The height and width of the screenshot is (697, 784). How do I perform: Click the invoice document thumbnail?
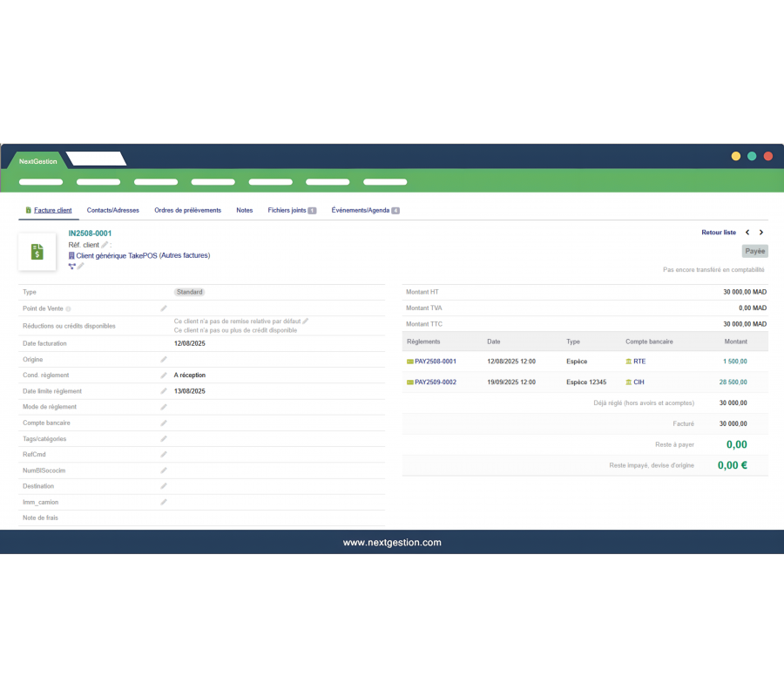point(37,252)
